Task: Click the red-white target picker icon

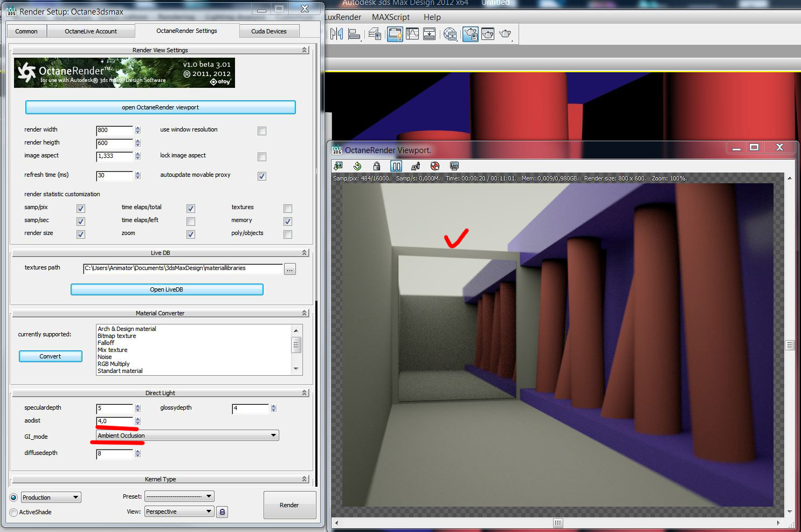Action: 435,166
